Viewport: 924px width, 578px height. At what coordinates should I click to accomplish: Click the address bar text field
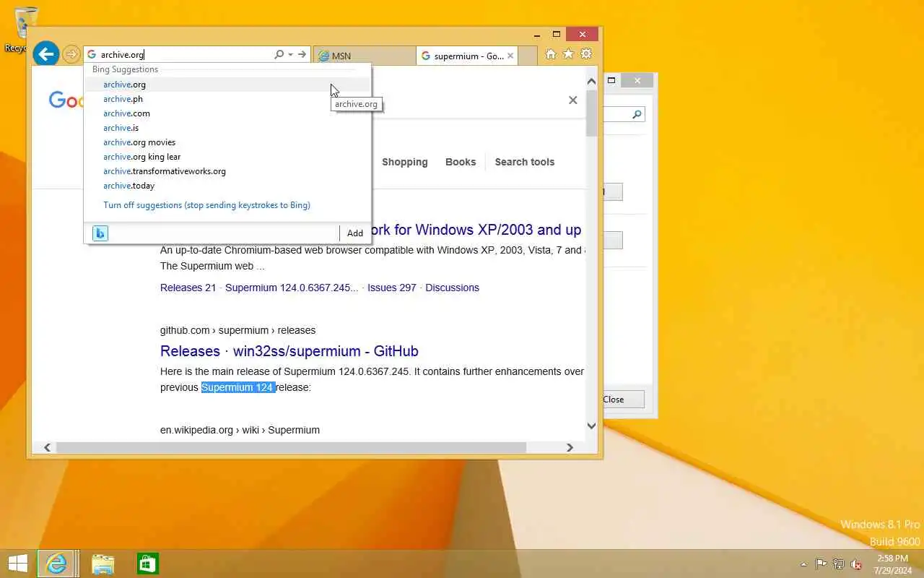pyautogui.click(x=184, y=54)
